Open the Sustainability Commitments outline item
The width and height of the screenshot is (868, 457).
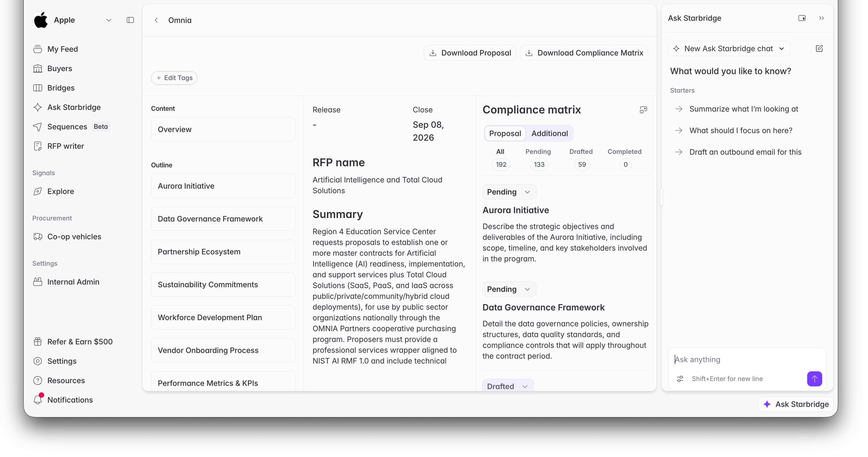223,285
